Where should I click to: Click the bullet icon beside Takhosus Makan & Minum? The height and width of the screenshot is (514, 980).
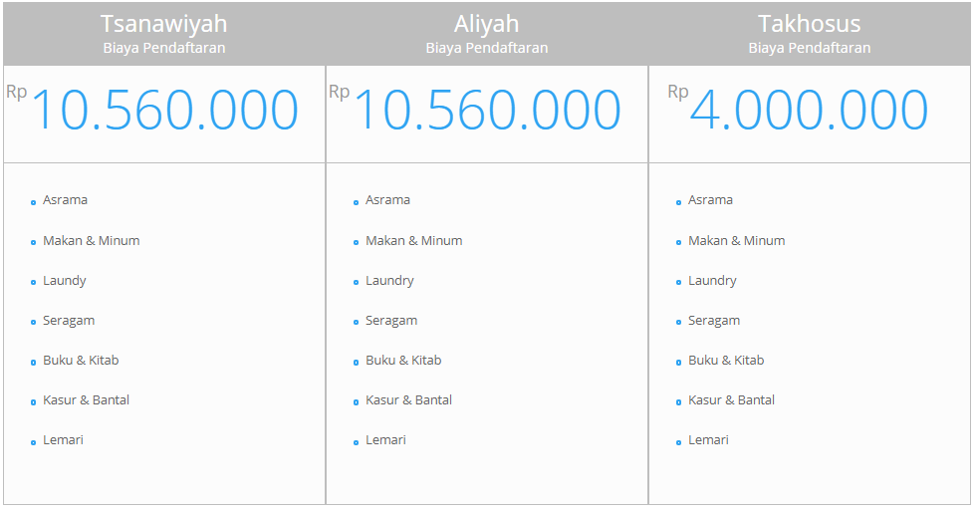point(678,242)
